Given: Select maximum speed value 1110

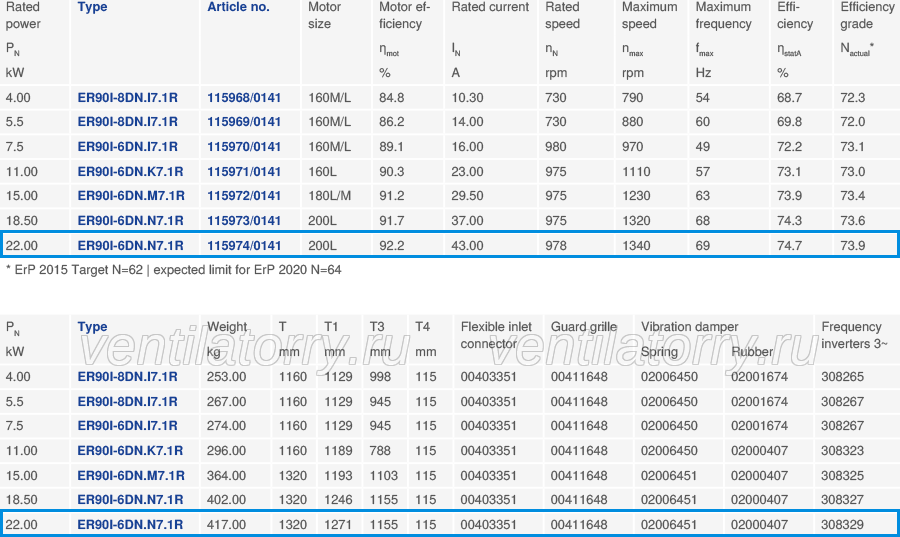Looking at the screenshot, I should point(636,172).
